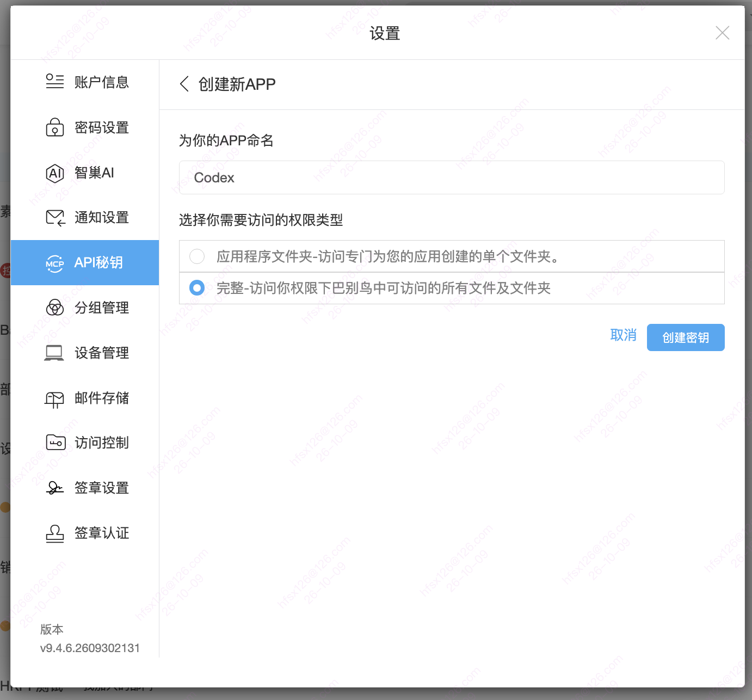Image resolution: width=752 pixels, height=700 pixels.
Task: Click the account info list icon
Action: 55,82
